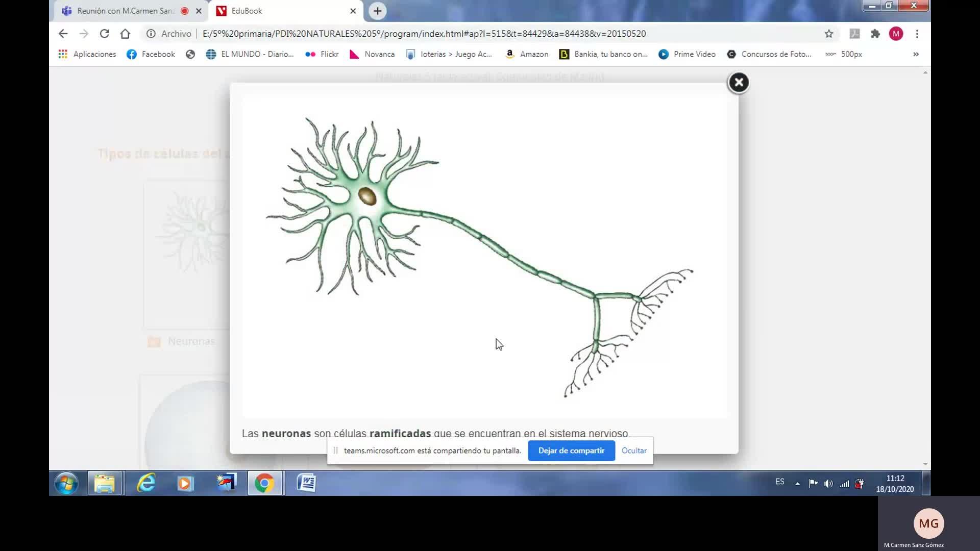Open Word from the taskbar

click(x=306, y=483)
